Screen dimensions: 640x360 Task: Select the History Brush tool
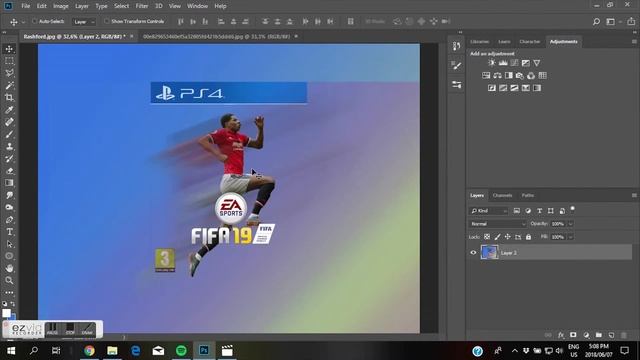point(9,159)
